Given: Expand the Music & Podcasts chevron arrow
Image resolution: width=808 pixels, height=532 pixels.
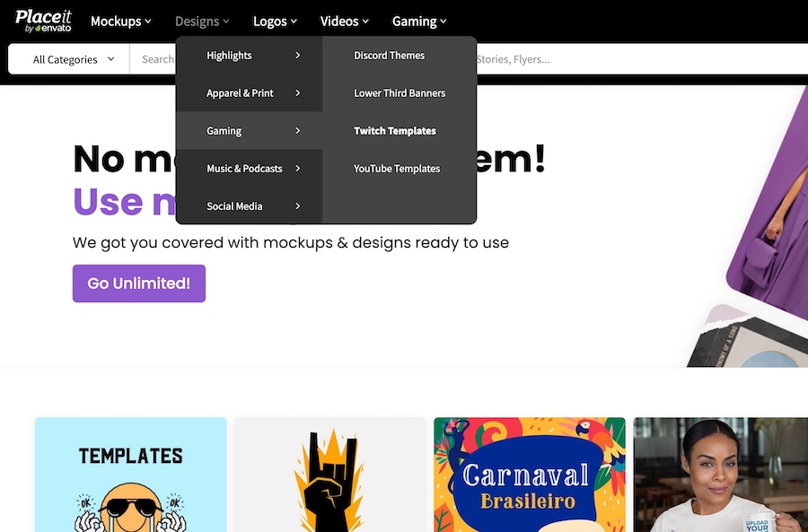Looking at the screenshot, I should (x=298, y=169).
